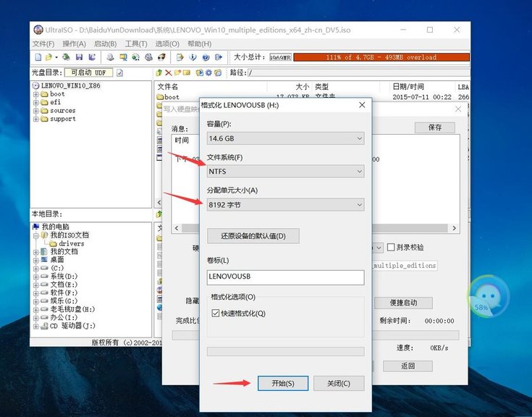Click the 58% floating assistant bubble
532x417 pixels.
488,296
